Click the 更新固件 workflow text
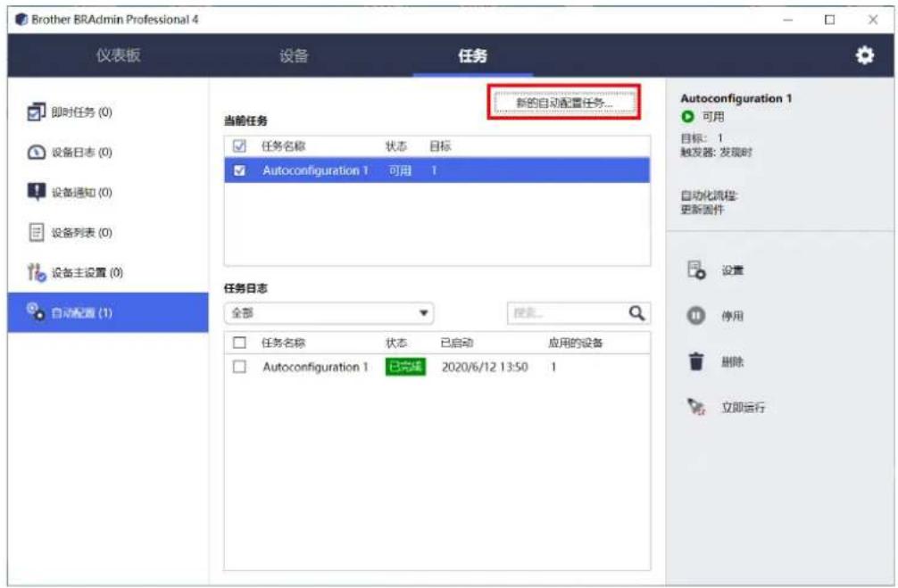 (x=703, y=210)
